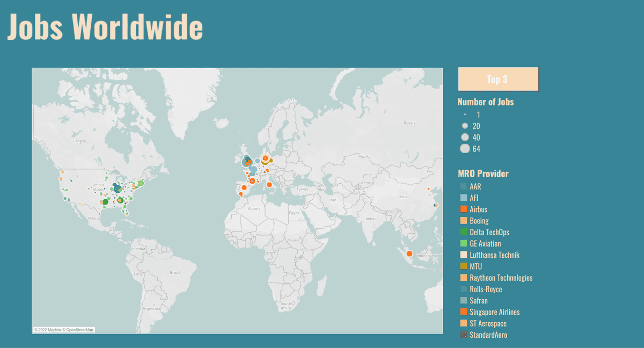Select the StandardAero legend swatch
This screenshot has height=348, width=644.
464,335
